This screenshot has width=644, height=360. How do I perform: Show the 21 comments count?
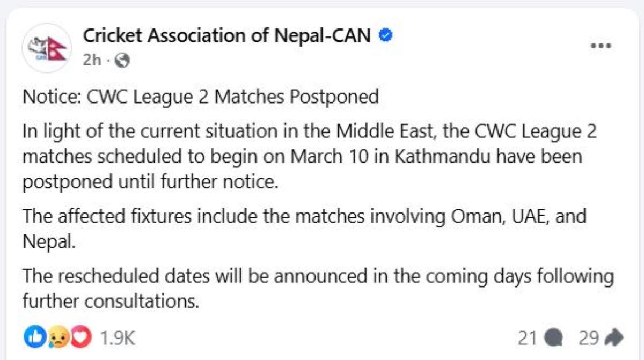click(528, 338)
